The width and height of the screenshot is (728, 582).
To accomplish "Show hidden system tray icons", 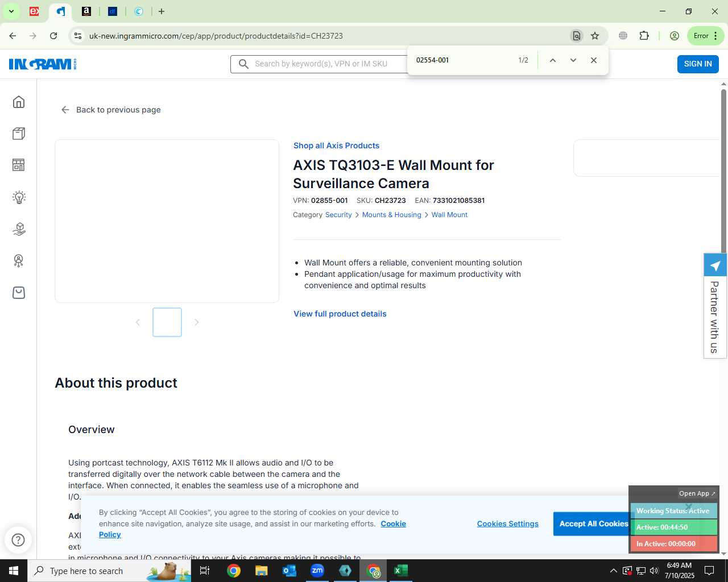I will (613, 571).
